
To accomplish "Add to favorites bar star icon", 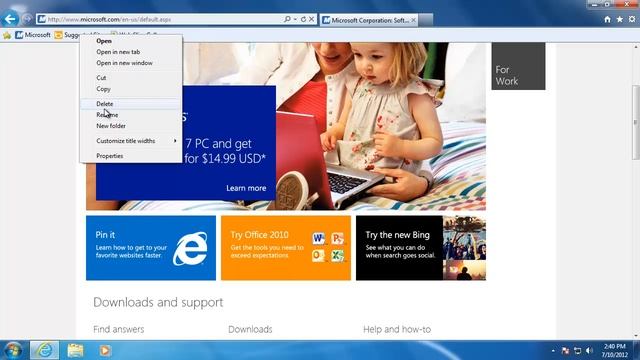I will 7,35.
